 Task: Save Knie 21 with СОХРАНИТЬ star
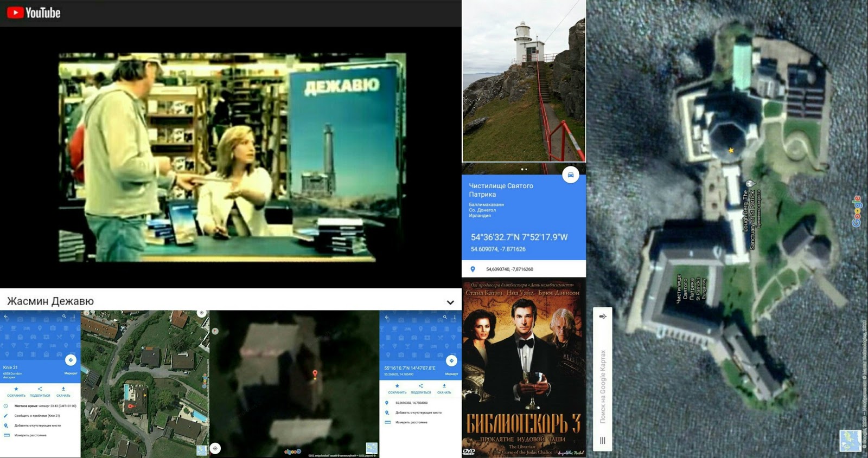click(x=16, y=392)
